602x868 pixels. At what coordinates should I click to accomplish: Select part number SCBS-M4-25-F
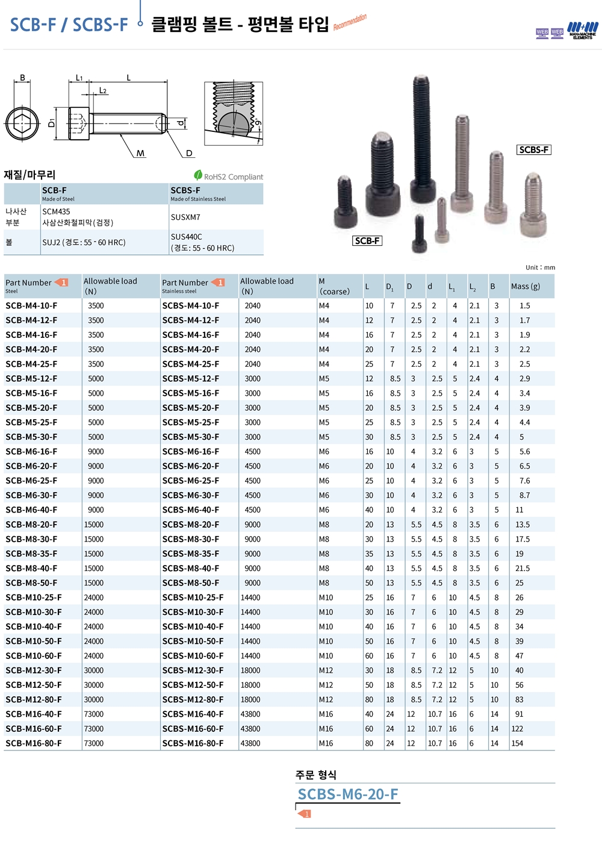191,364
